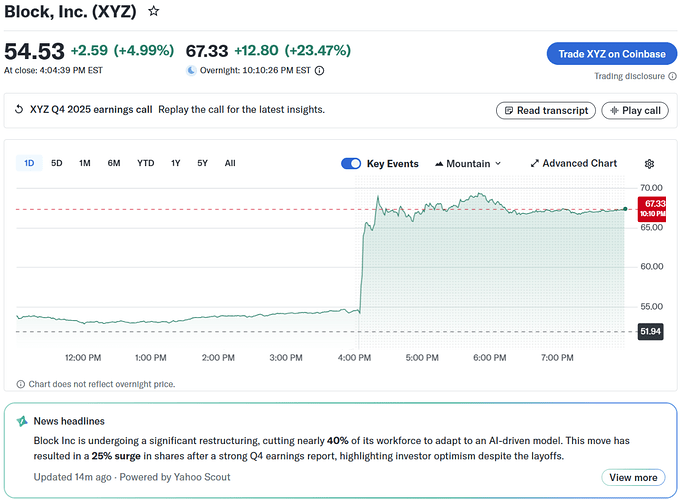Click the overnight moon icon
Viewport: 687px width, 500px height.
(x=192, y=70)
